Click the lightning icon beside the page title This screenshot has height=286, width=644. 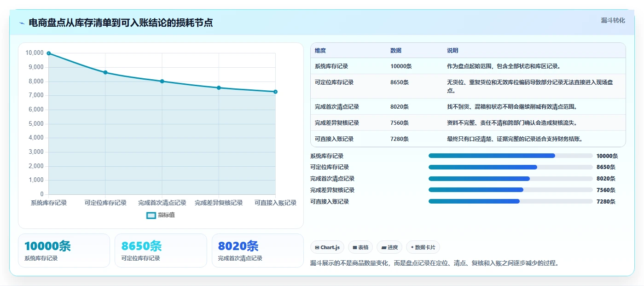coord(22,23)
